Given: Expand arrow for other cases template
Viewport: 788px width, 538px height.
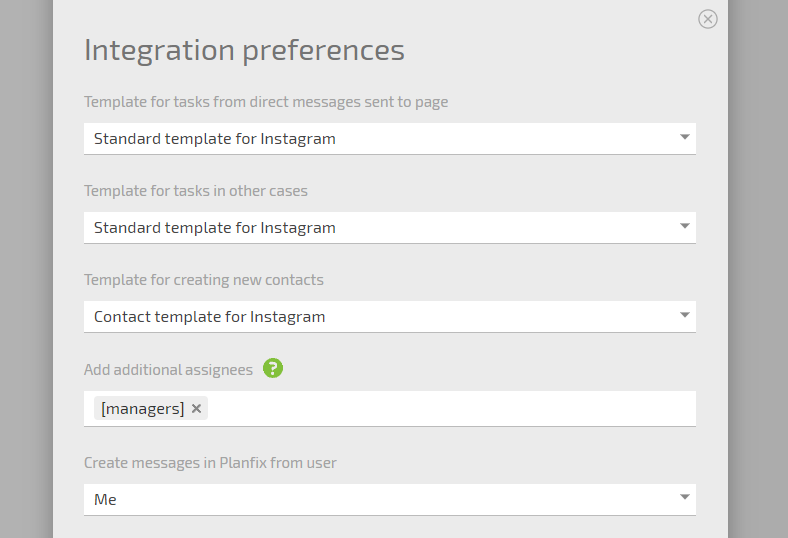Looking at the screenshot, I should (684, 226).
